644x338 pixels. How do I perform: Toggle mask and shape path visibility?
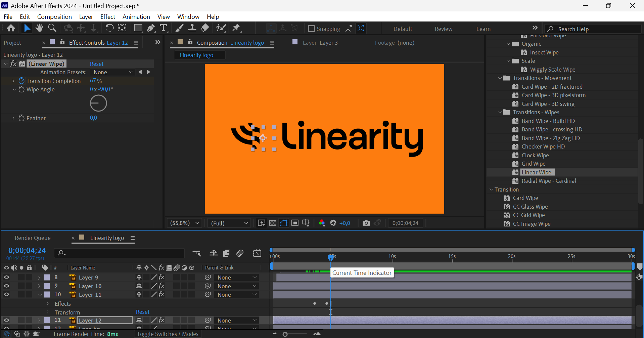pyautogui.click(x=284, y=223)
